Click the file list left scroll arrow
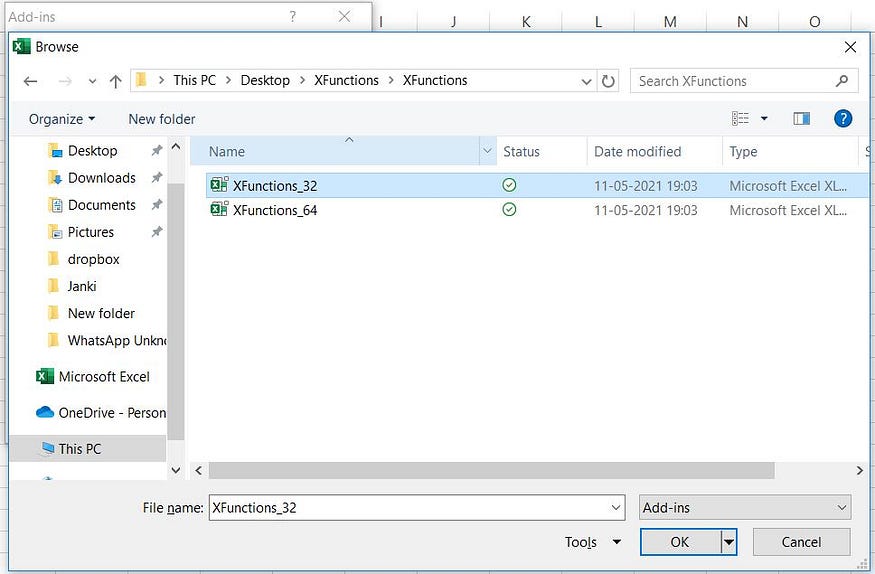 (199, 471)
